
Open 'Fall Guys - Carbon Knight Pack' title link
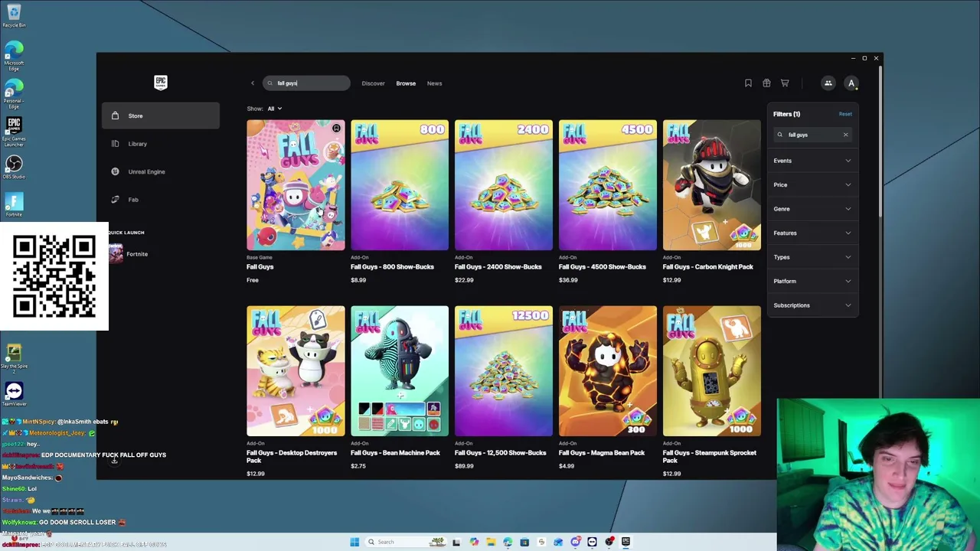click(708, 267)
